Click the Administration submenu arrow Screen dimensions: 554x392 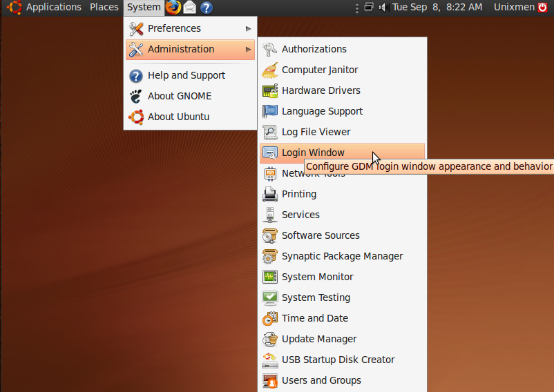249,50
